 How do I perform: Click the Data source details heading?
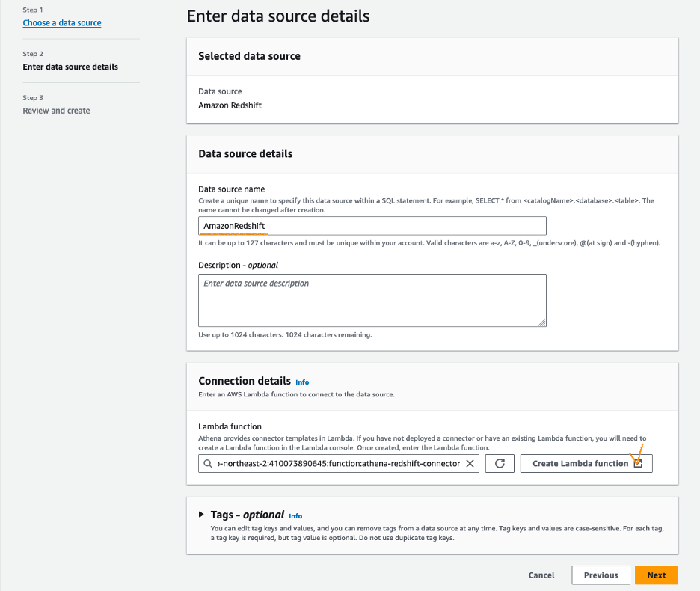pos(245,153)
